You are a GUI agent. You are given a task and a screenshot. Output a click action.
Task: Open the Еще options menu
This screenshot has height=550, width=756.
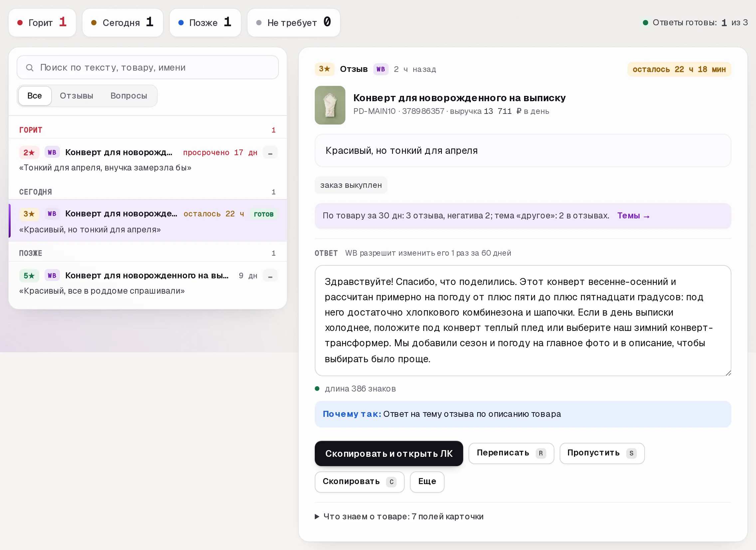tap(427, 482)
